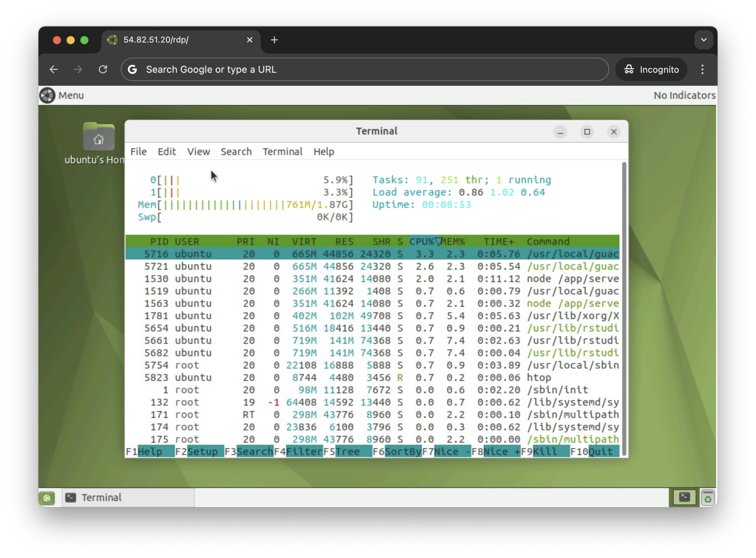Screen dimensions: 756x558
Task: Click F10 Quit in htop footer
Action: pyautogui.click(x=594, y=452)
